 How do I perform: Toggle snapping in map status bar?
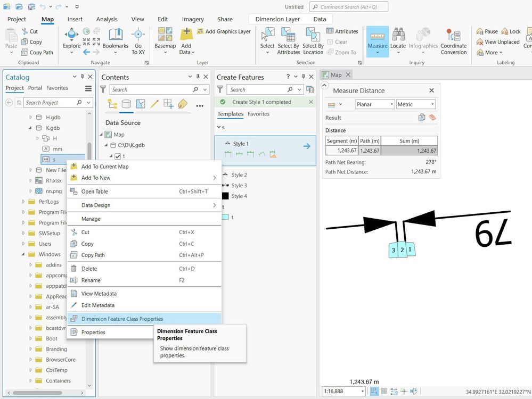point(374,391)
